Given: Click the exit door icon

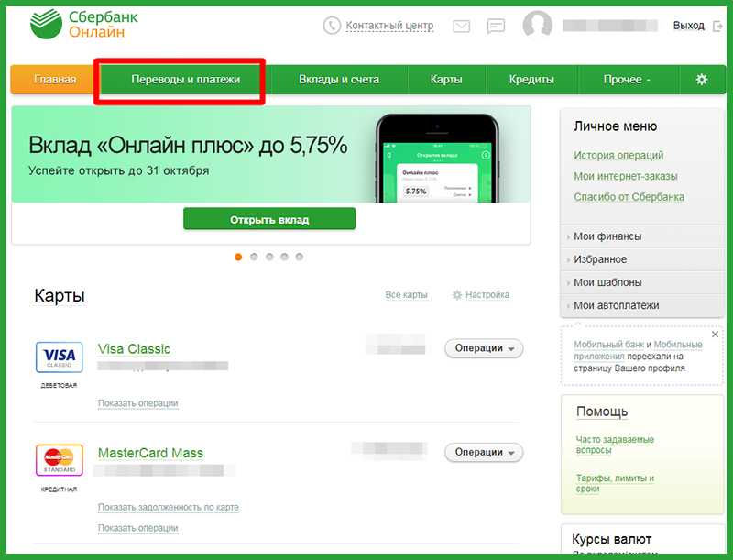Looking at the screenshot, I should click(717, 27).
